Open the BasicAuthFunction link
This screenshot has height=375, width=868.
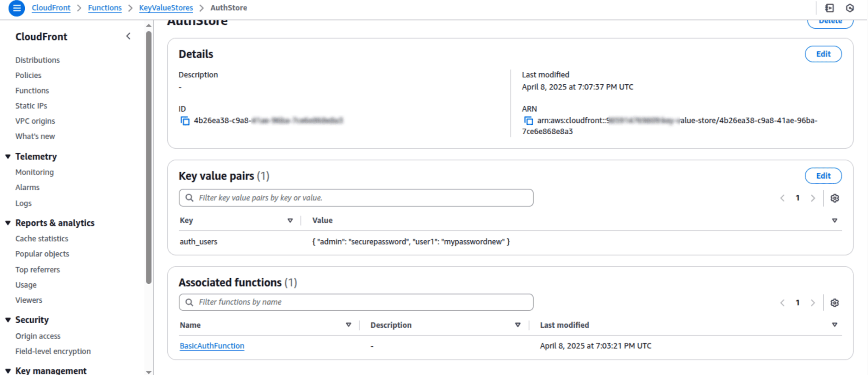[x=212, y=346]
